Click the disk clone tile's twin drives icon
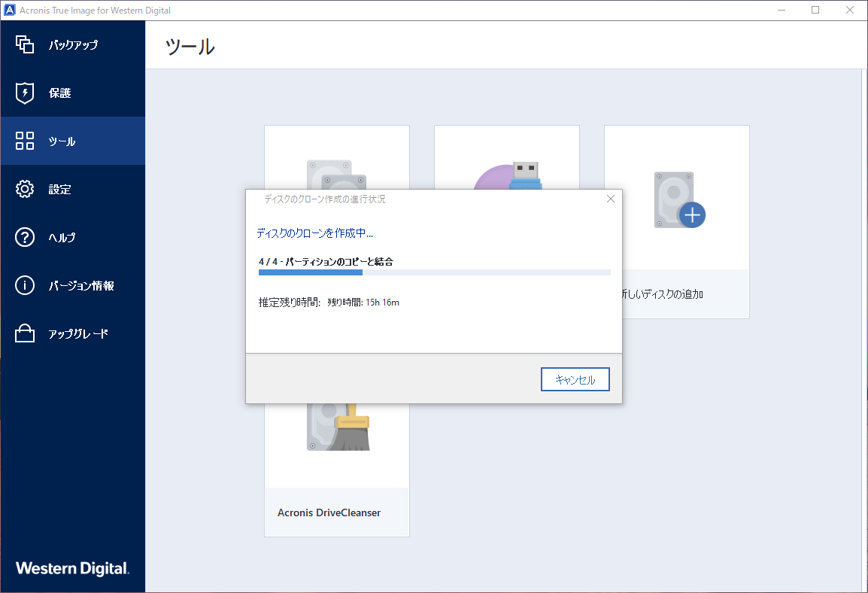Screen dimensions: 868x593 (x=336, y=175)
